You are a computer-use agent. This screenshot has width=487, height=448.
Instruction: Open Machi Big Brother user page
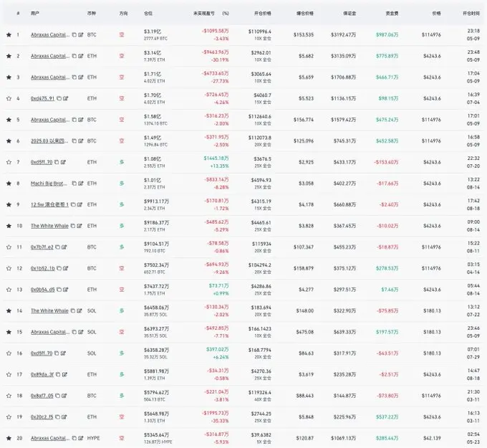coord(49,184)
